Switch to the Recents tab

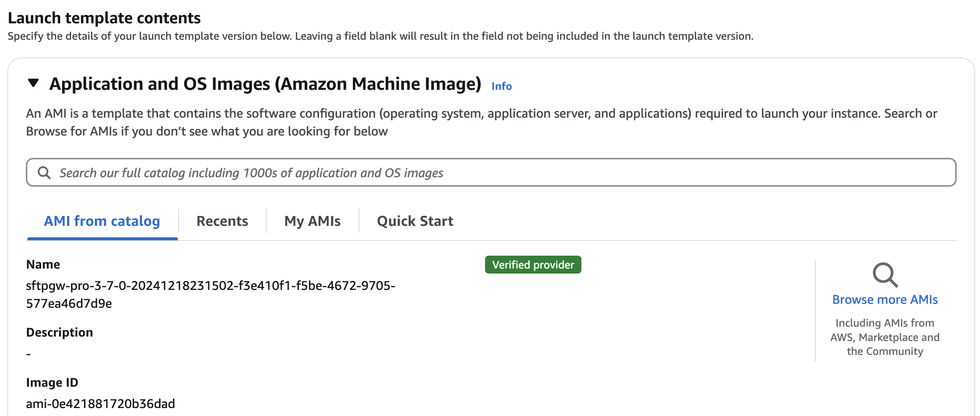tap(222, 221)
